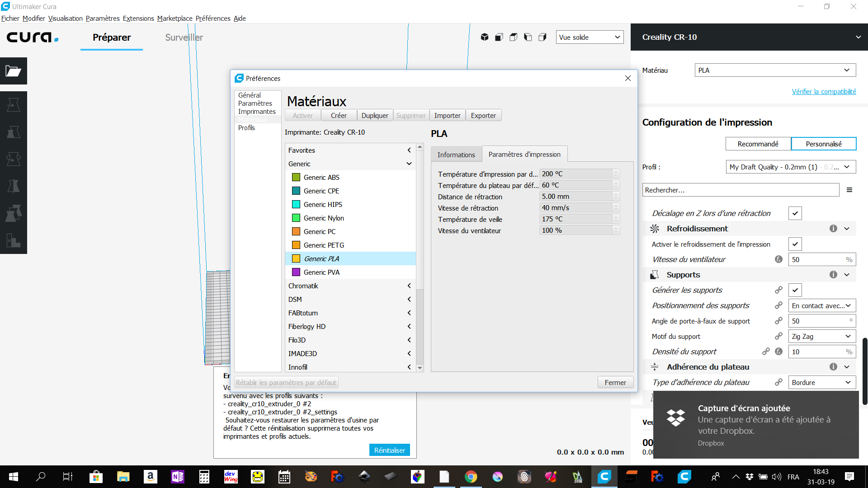Select the 3D perspective view cube icon
This screenshot has width=868, height=488.
(x=485, y=37)
